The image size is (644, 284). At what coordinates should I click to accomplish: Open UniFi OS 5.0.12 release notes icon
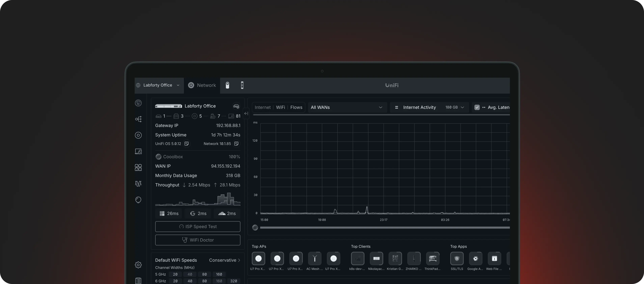186,144
